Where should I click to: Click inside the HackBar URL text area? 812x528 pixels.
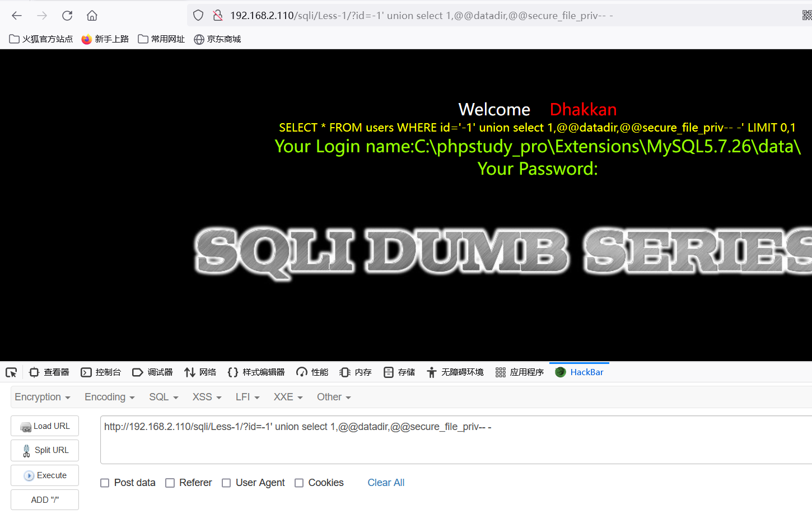pyautogui.click(x=456, y=440)
